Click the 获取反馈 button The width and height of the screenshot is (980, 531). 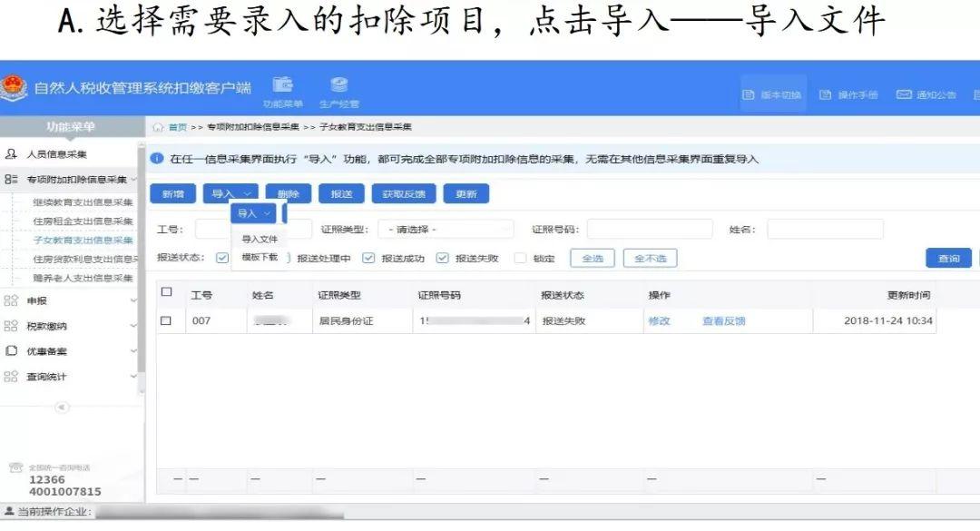[x=404, y=194]
